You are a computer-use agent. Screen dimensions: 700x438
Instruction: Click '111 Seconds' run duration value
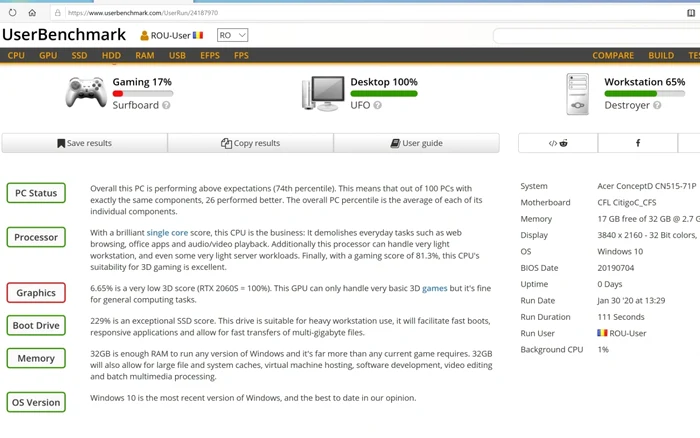point(621,317)
